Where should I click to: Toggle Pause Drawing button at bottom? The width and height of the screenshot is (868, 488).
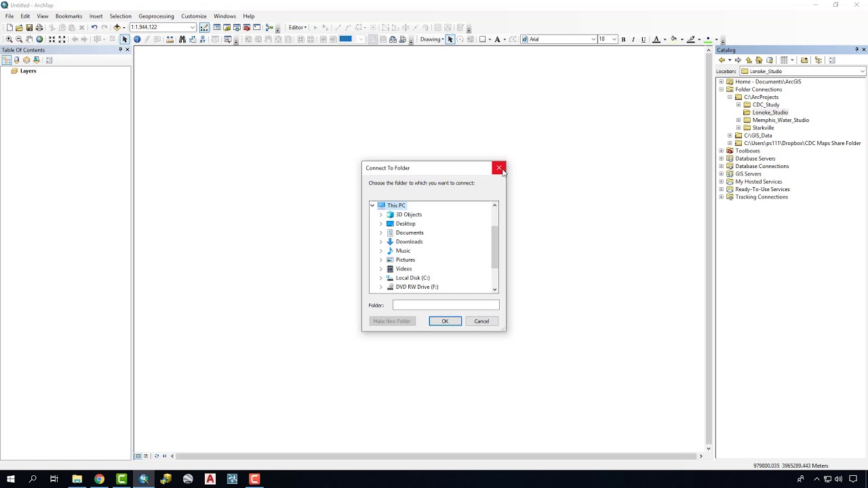(x=164, y=456)
